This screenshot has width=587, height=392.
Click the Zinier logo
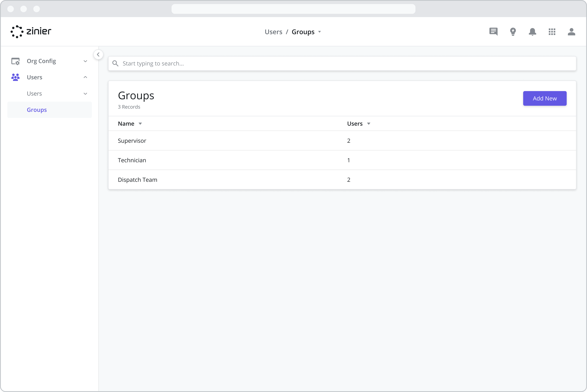coord(30,32)
